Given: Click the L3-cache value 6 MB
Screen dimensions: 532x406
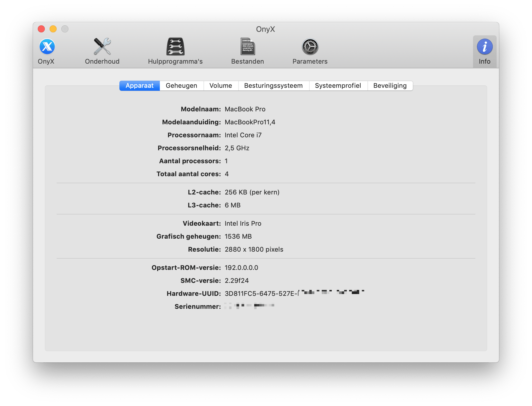Looking at the screenshot, I should [233, 205].
